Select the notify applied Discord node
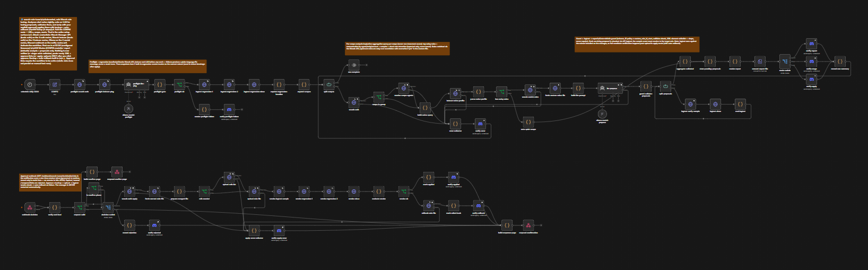 click(x=454, y=177)
